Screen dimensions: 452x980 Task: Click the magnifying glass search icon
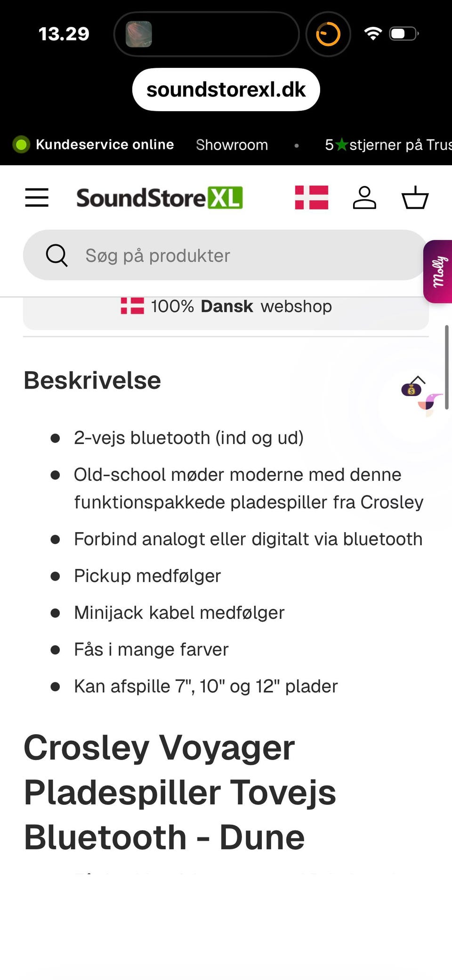point(56,255)
